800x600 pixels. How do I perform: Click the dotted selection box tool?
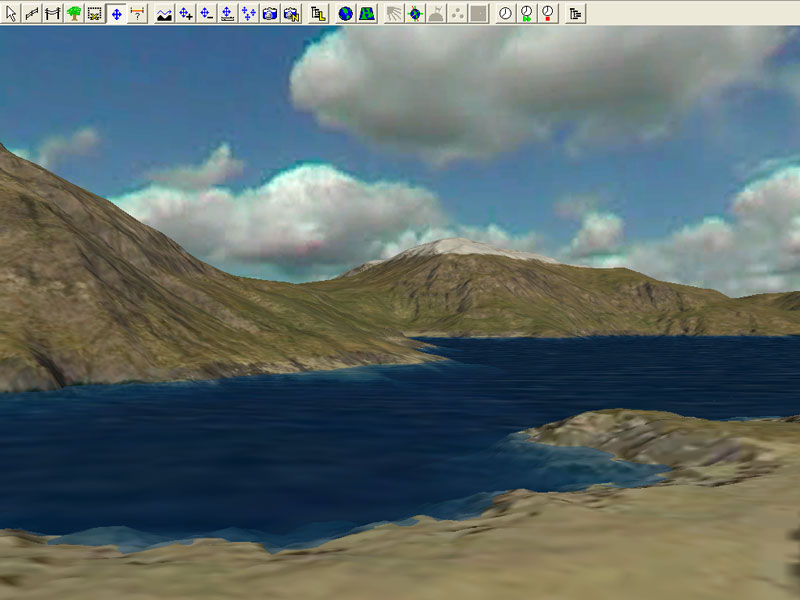tap(95, 13)
